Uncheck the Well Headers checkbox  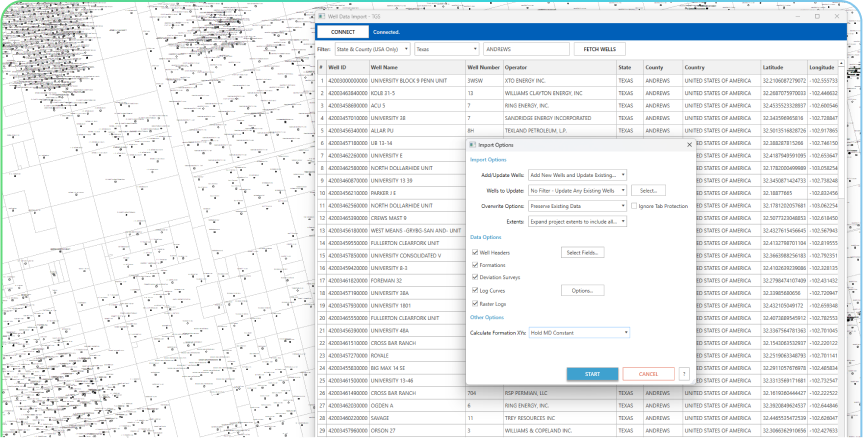(475, 253)
